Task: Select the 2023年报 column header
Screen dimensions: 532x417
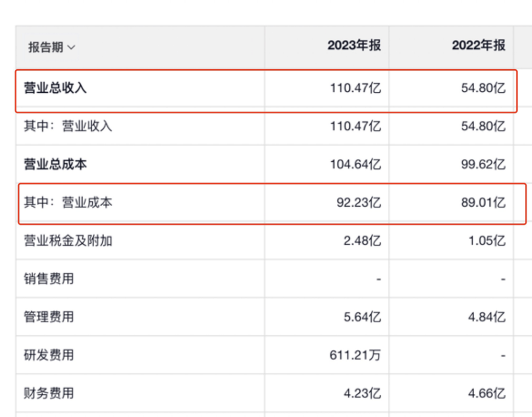Action: [x=354, y=46]
